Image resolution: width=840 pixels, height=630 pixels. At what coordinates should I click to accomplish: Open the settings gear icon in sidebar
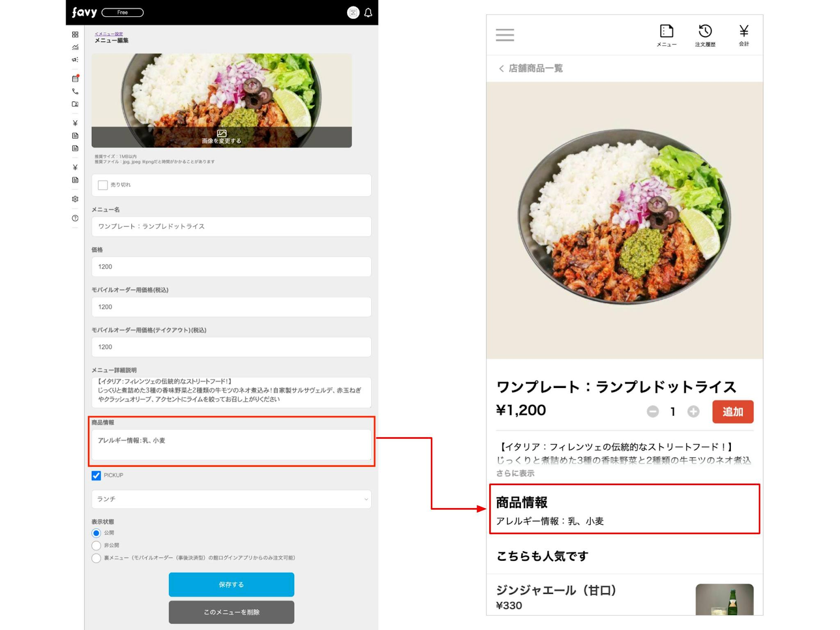click(75, 199)
